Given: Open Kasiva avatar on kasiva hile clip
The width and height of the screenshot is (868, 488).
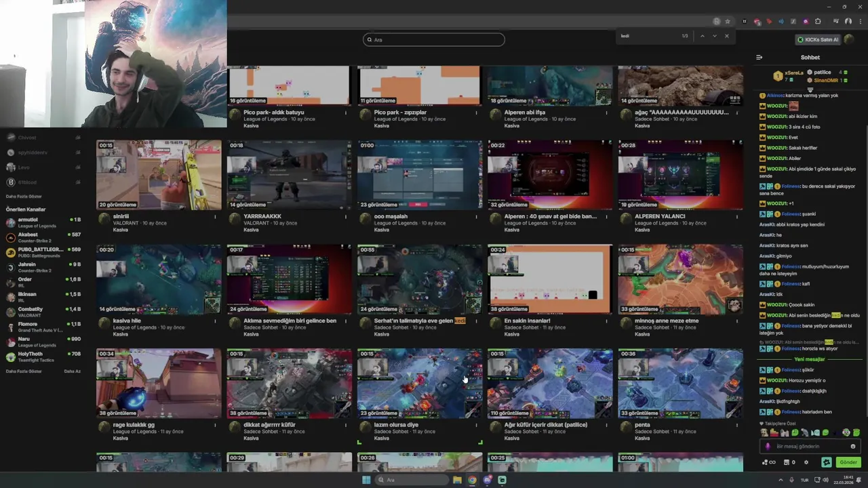Looking at the screenshot, I should [x=104, y=323].
